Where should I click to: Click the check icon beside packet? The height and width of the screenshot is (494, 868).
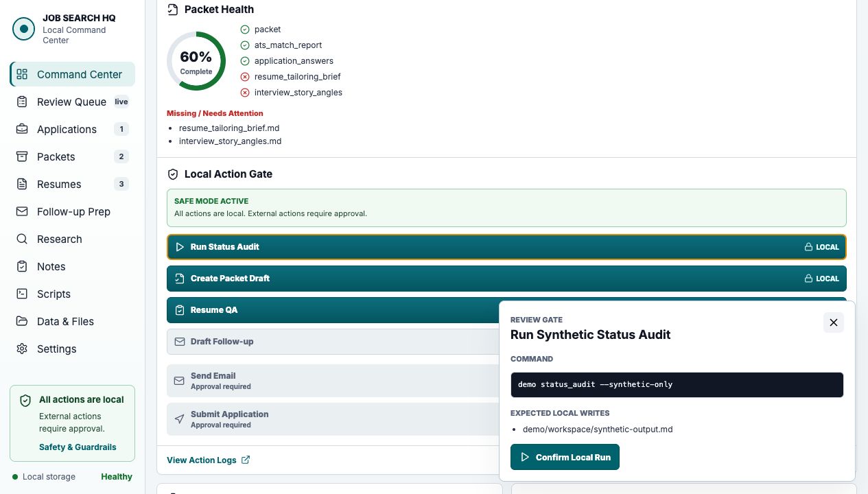(x=245, y=30)
